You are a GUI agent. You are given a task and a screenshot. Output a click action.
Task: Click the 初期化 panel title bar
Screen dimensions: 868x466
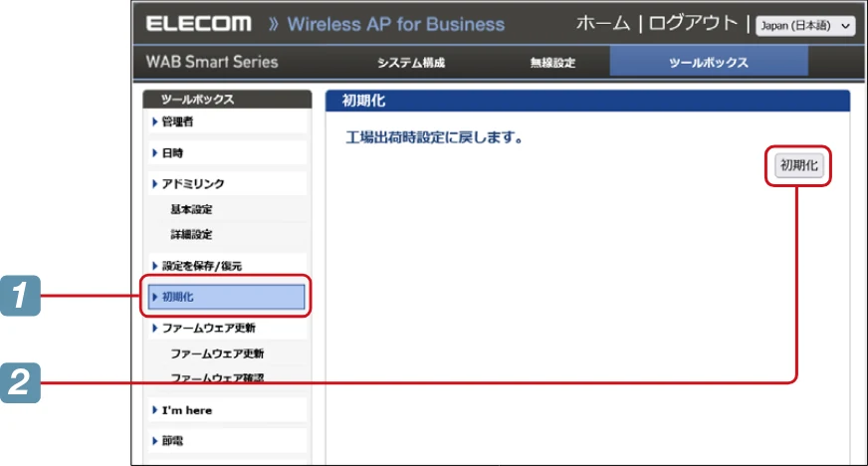pos(587,101)
